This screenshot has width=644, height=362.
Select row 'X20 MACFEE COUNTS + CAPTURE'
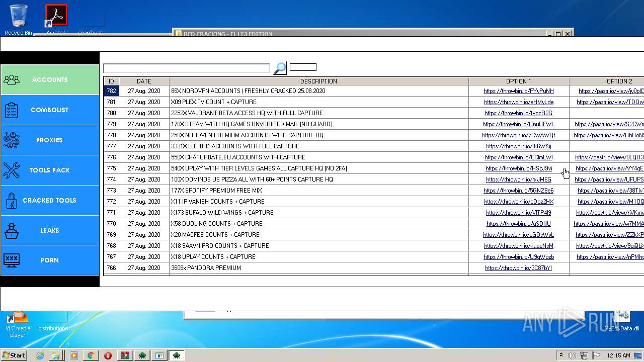tap(319, 235)
